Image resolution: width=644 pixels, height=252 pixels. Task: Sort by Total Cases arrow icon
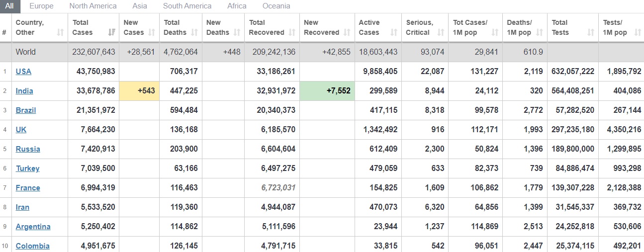click(111, 33)
